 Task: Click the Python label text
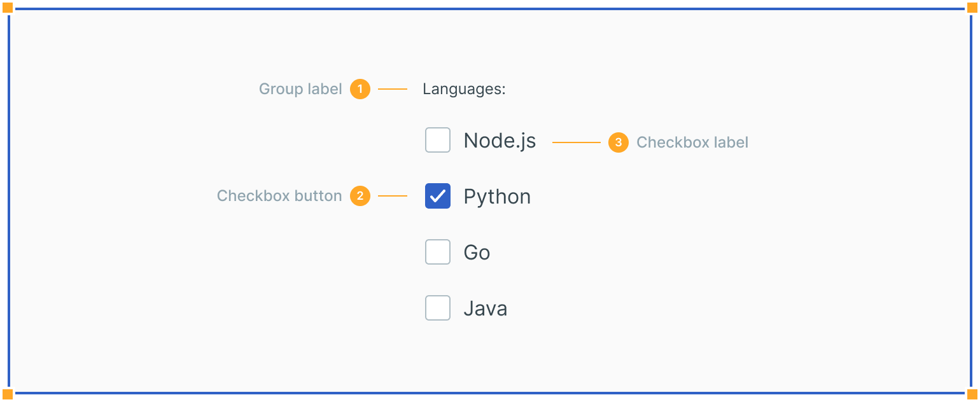pos(497,197)
